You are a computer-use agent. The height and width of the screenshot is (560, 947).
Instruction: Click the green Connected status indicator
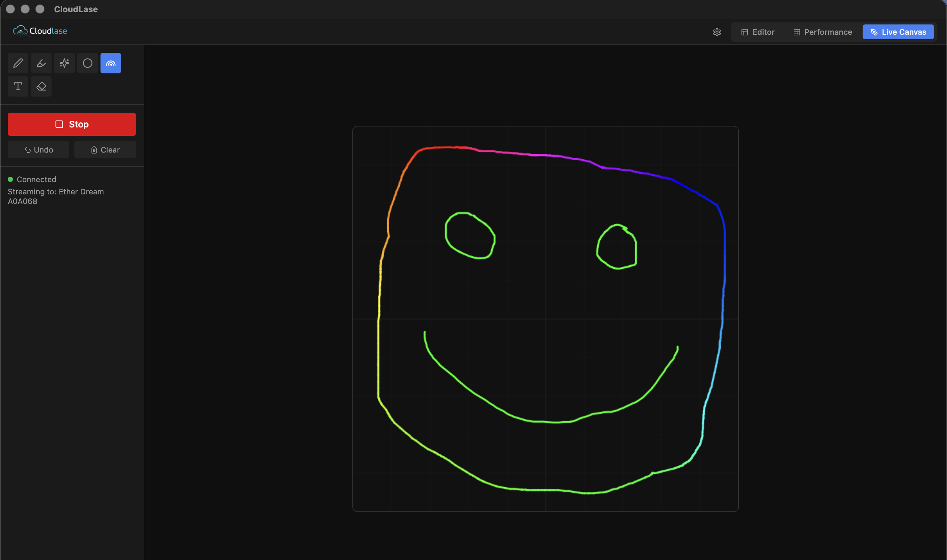click(x=11, y=179)
